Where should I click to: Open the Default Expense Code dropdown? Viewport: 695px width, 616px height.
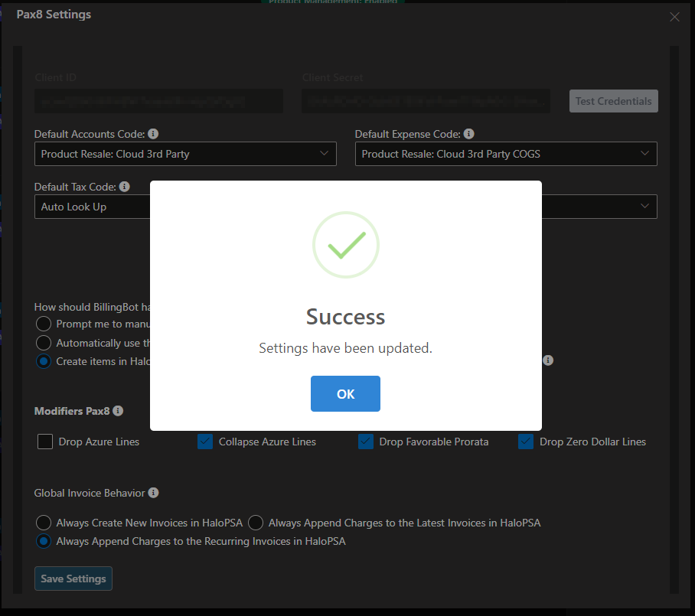[x=506, y=154]
